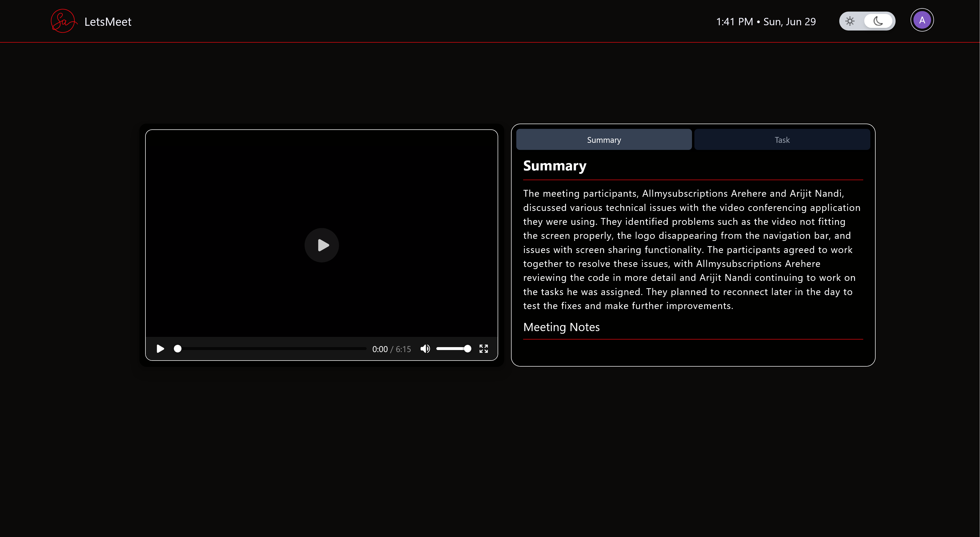Click the Meeting Notes heading
980x537 pixels.
561,327
